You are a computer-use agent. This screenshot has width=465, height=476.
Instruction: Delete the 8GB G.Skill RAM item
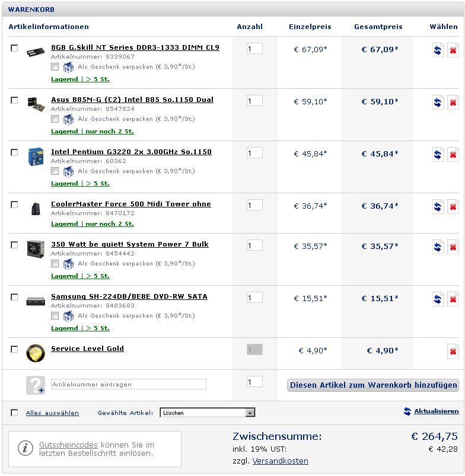tap(453, 50)
